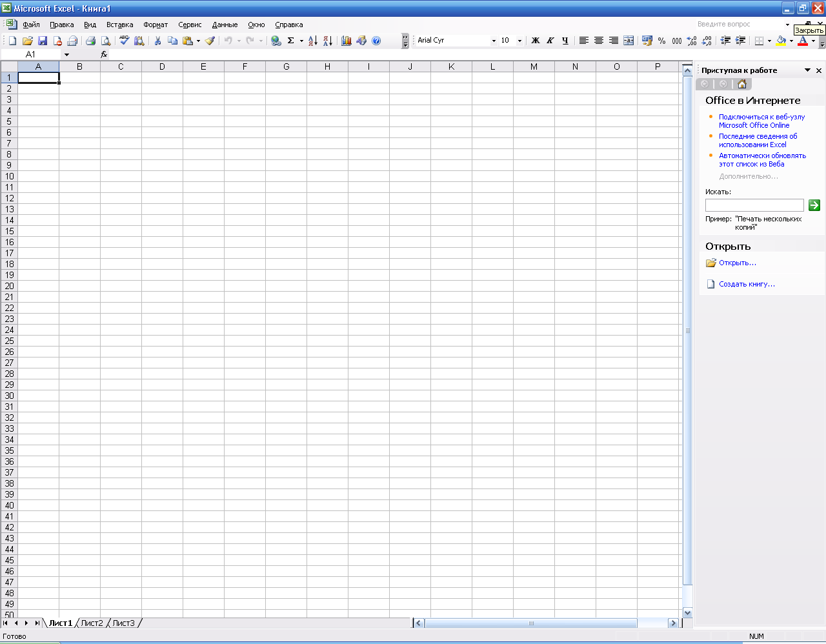Click the 'Создать книгу…' link

tap(747, 285)
